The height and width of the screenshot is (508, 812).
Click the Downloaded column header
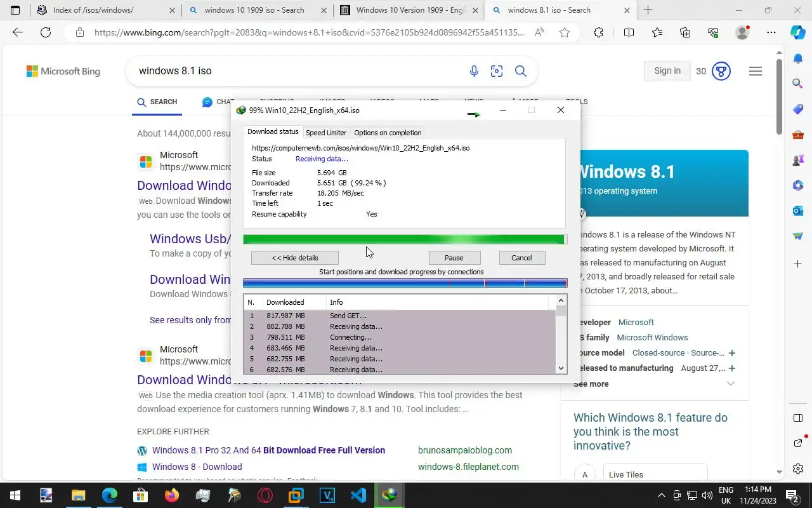tap(294, 302)
